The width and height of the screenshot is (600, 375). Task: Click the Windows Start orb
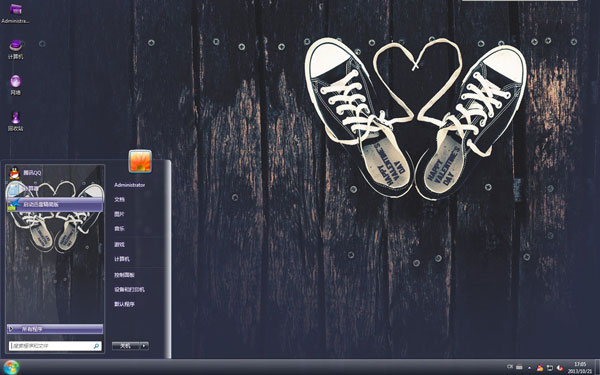tap(11, 367)
